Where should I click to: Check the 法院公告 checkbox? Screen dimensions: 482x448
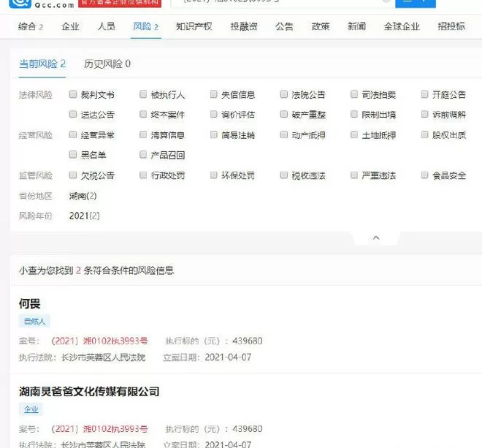pyautogui.click(x=284, y=94)
